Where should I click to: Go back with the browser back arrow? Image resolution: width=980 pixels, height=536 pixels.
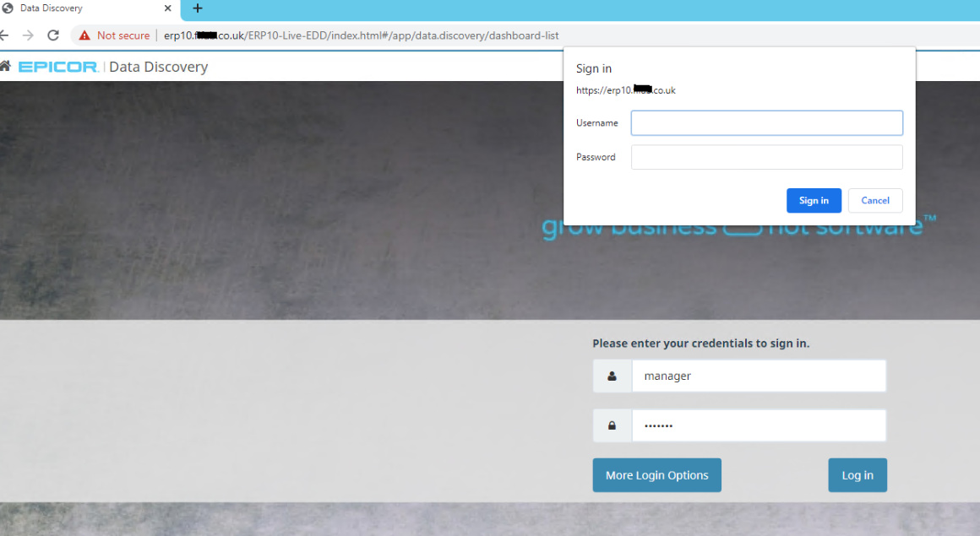coord(3,35)
